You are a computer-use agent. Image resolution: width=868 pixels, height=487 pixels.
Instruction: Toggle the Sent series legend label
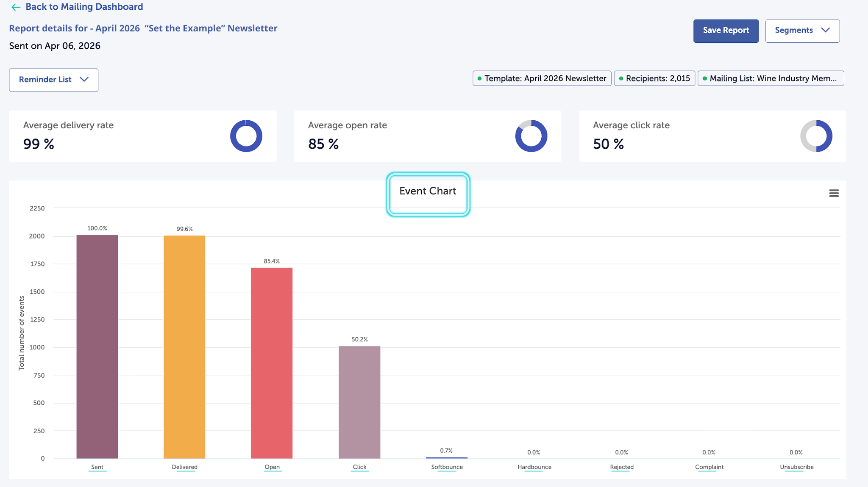click(x=97, y=467)
